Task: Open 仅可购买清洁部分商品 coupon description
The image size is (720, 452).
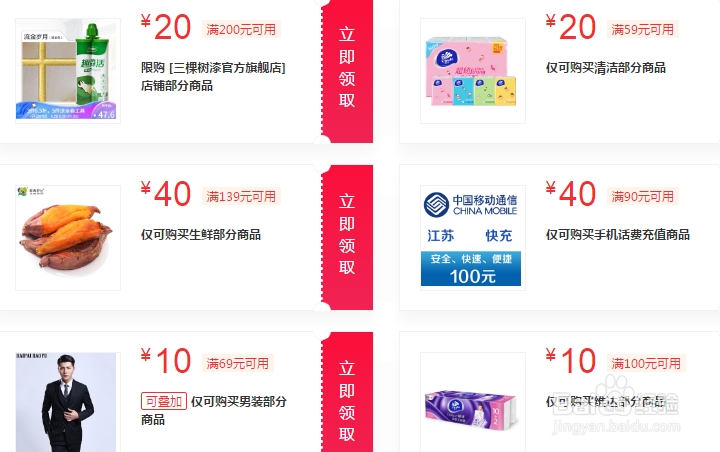Action: click(606, 68)
